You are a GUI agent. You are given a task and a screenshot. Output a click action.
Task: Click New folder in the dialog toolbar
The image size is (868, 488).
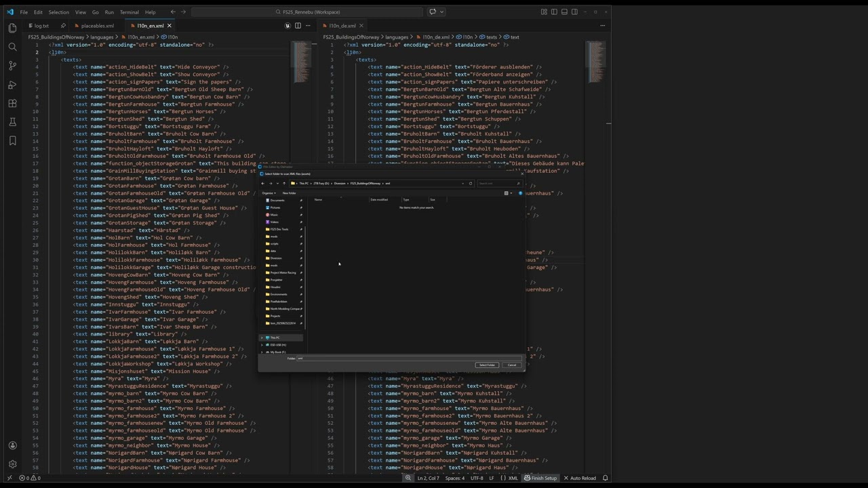coord(290,193)
